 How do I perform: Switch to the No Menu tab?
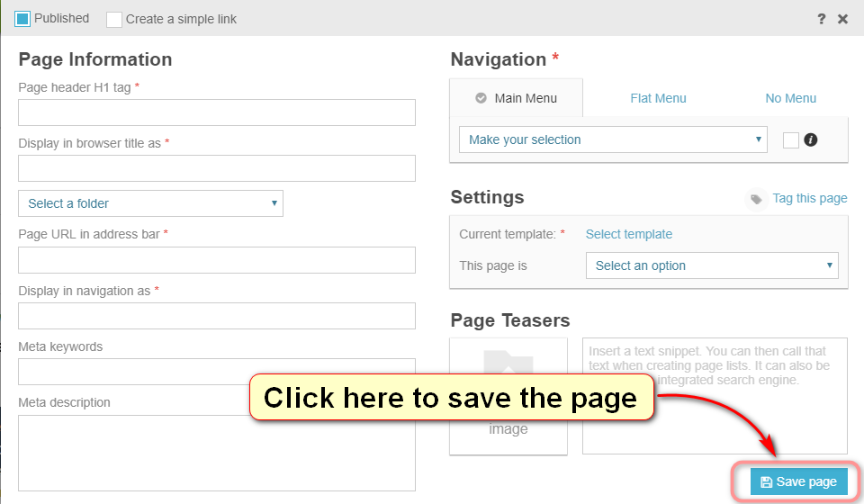tap(791, 99)
